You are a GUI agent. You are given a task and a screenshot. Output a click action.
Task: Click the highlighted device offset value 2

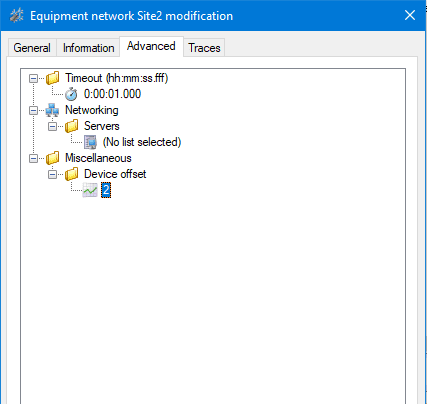(x=106, y=190)
